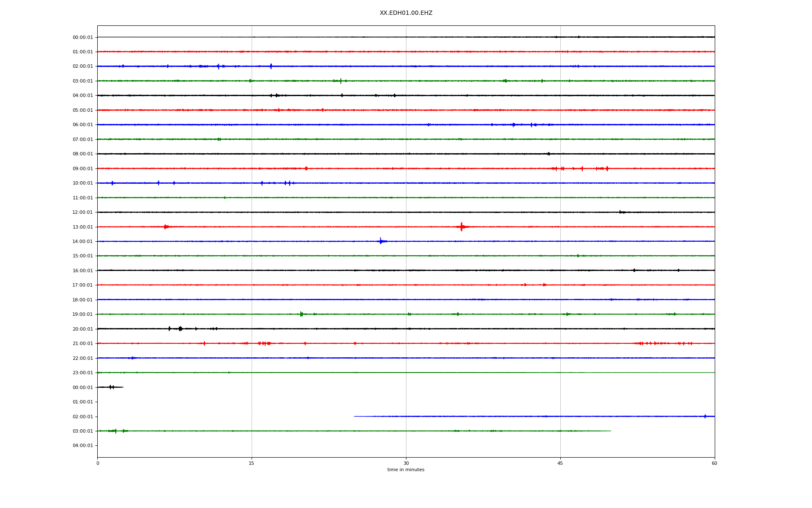Click the black event near 51 minutes on 12:00:01 trace
The height and width of the screenshot is (508, 812).
tap(621, 212)
